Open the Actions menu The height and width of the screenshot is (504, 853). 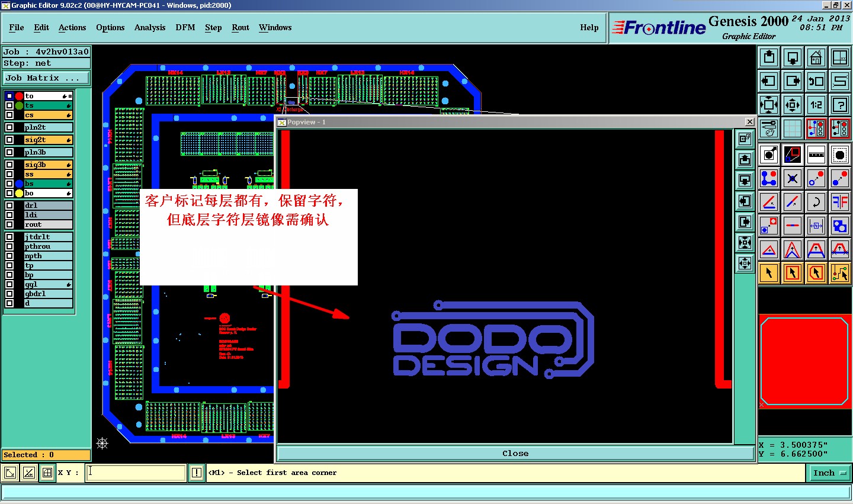[72, 27]
